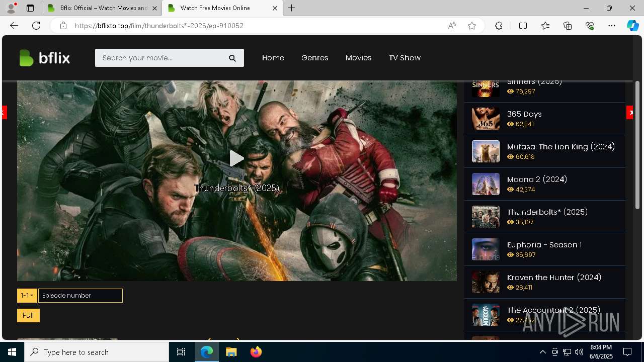This screenshot has height=362, width=644.
Task: Close the Bflix Official tab
Action: [154, 8]
